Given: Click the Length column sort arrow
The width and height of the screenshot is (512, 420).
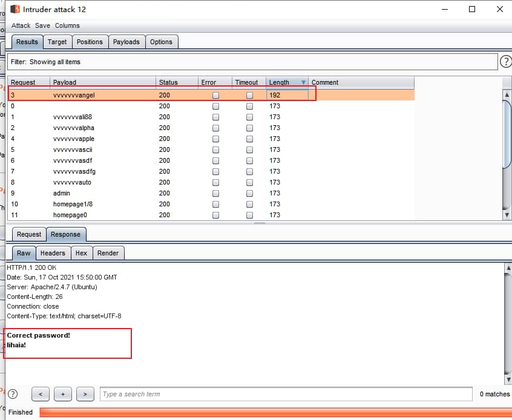Looking at the screenshot, I should tap(303, 82).
